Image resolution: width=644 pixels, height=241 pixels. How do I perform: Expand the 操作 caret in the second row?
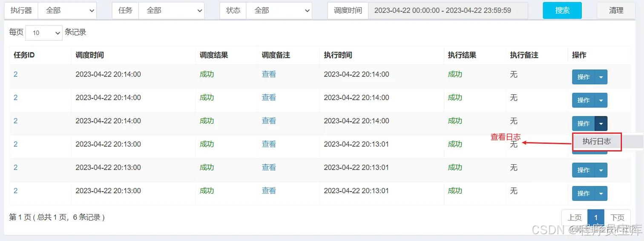coord(601,100)
